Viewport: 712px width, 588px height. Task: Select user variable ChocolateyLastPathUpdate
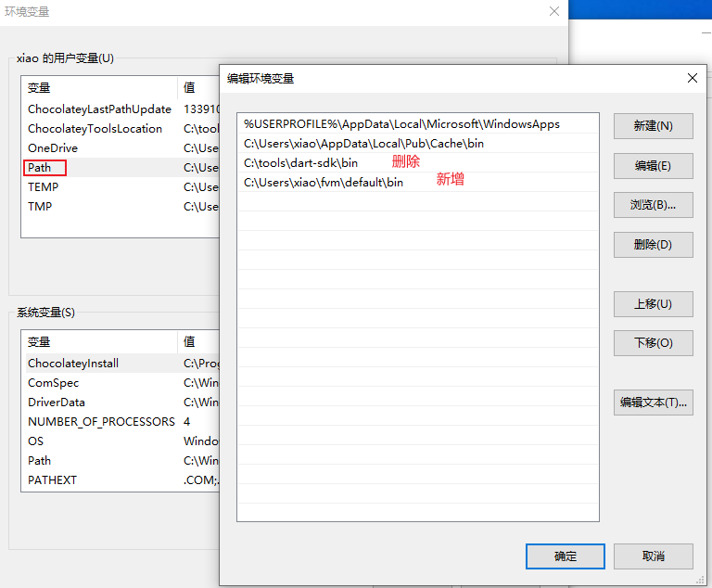(121, 109)
